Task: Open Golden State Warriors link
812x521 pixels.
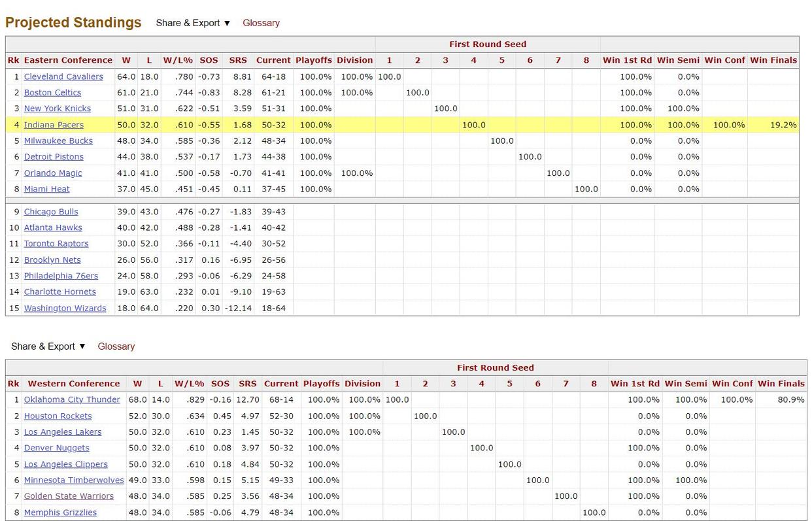Action: tap(69, 496)
